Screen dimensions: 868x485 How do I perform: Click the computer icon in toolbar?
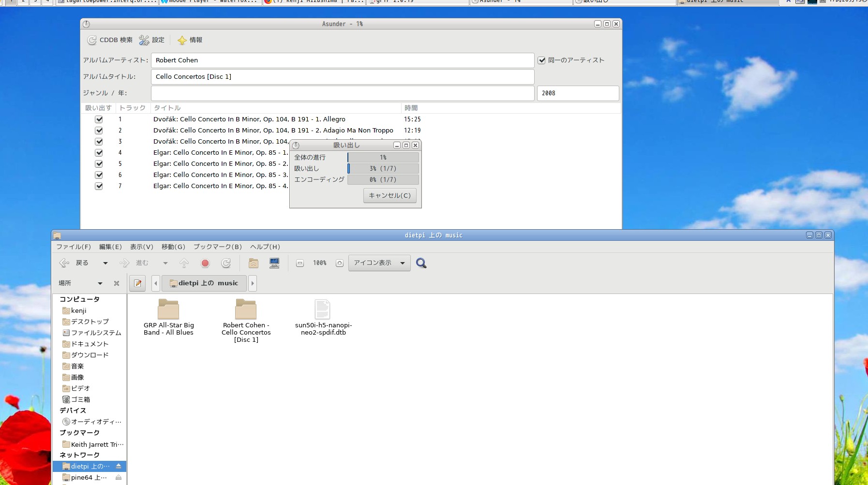click(x=274, y=263)
